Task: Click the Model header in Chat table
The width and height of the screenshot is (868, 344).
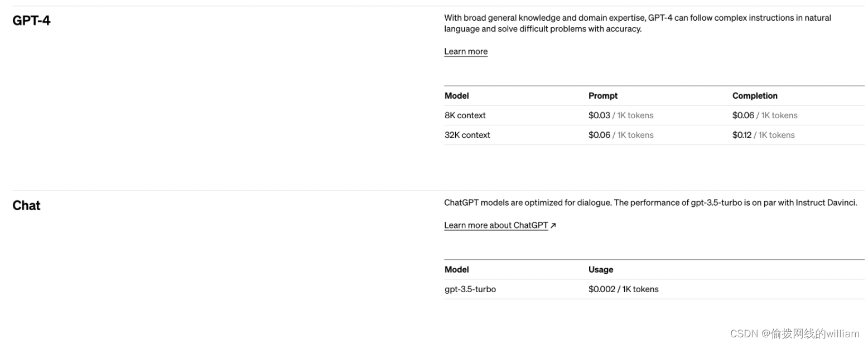Action: tap(457, 270)
